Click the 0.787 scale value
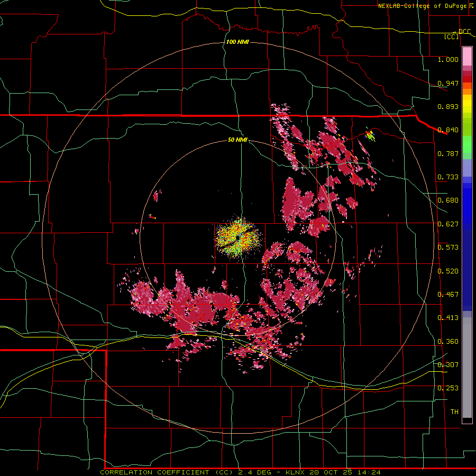The height and width of the screenshot is (476, 476). click(x=448, y=153)
